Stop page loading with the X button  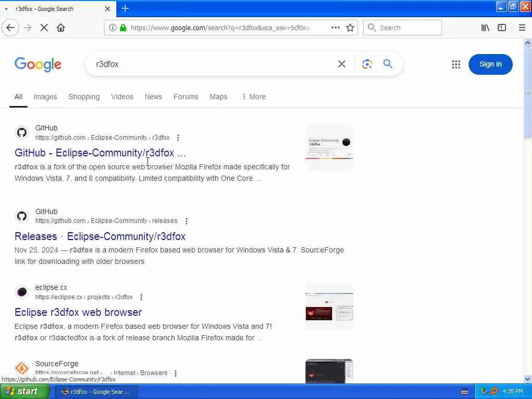pyautogui.click(x=44, y=28)
